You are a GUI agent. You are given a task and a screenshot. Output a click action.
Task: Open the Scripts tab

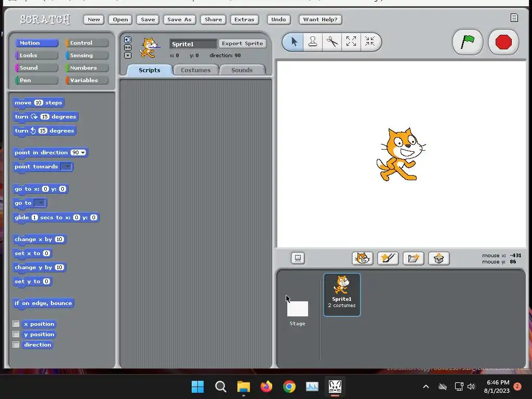149,70
